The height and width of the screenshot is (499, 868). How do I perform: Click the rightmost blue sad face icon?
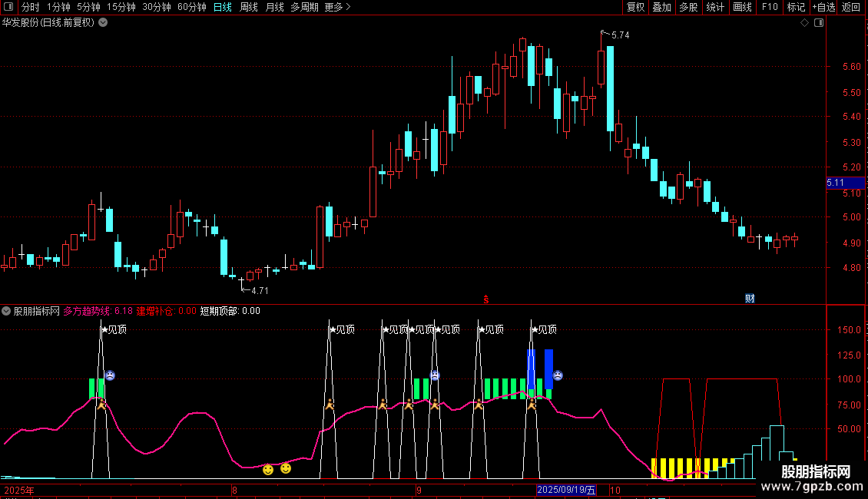click(558, 375)
